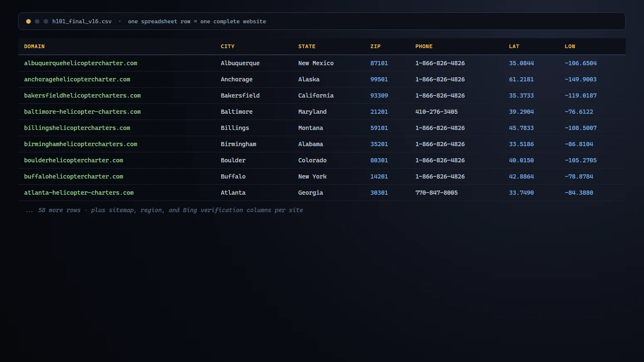Click the ZIP column header
The height and width of the screenshot is (362, 644).
376,46
